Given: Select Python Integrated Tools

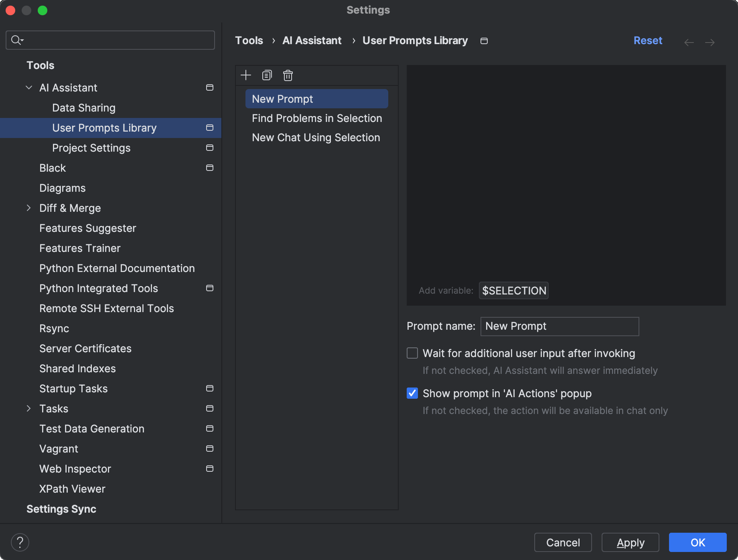Looking at the screenshot, I should click(99, 288).
